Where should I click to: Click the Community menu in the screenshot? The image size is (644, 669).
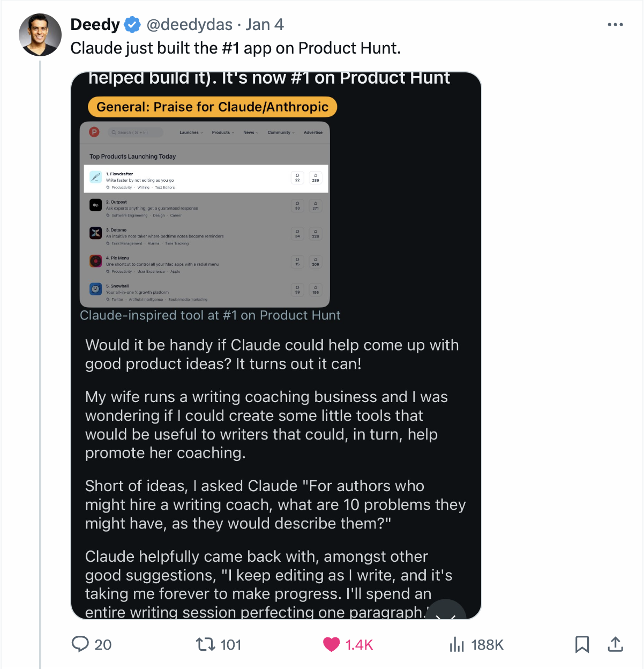click(281, 132)
